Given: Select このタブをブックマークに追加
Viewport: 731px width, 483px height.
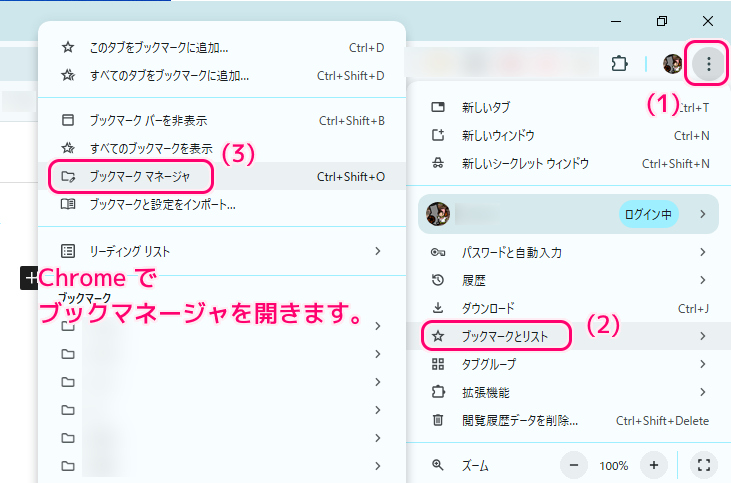Looking at the screenshot, I should coord(159,47).
